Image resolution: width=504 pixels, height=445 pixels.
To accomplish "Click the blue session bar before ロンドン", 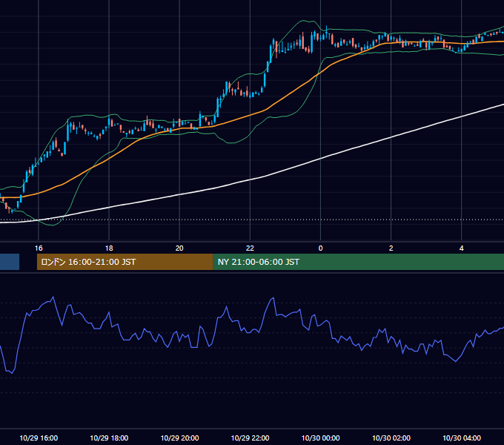I will coord(10,262).
